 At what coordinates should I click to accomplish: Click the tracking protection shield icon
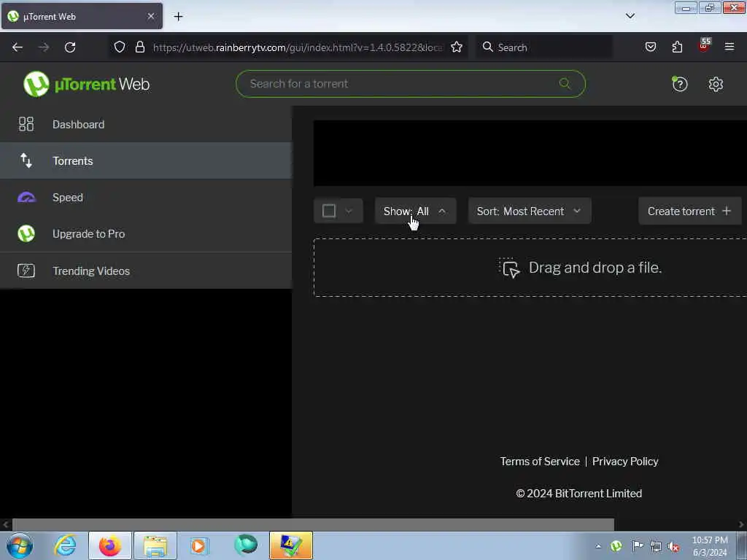click(x=120, y=47)
